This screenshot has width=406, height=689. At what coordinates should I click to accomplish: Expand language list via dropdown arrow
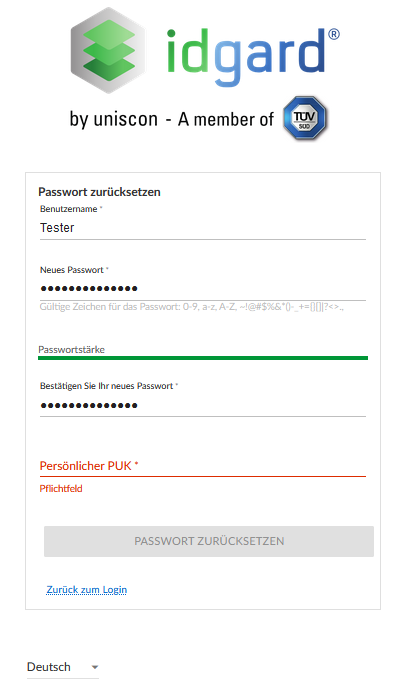pos(94,667)
